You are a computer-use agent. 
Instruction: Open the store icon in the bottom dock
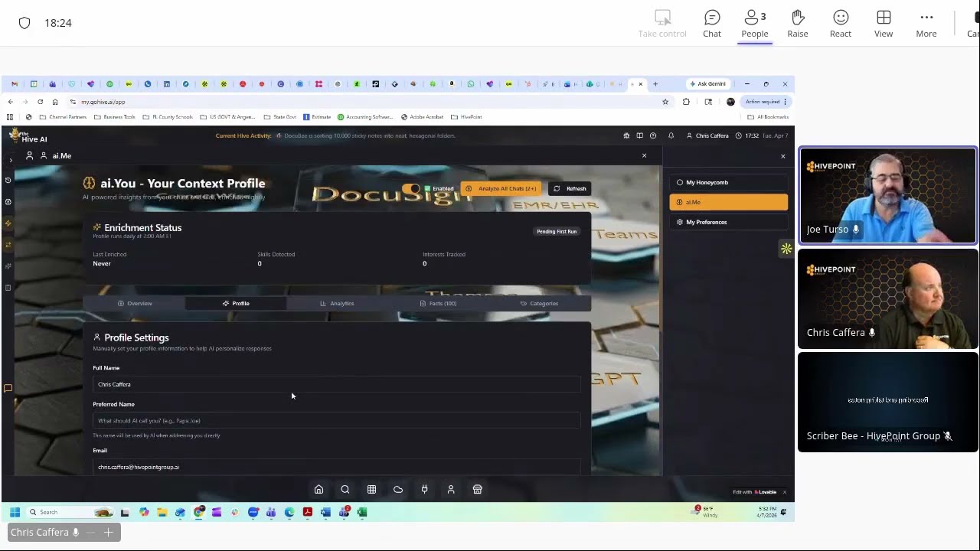(x=477, y=490)
